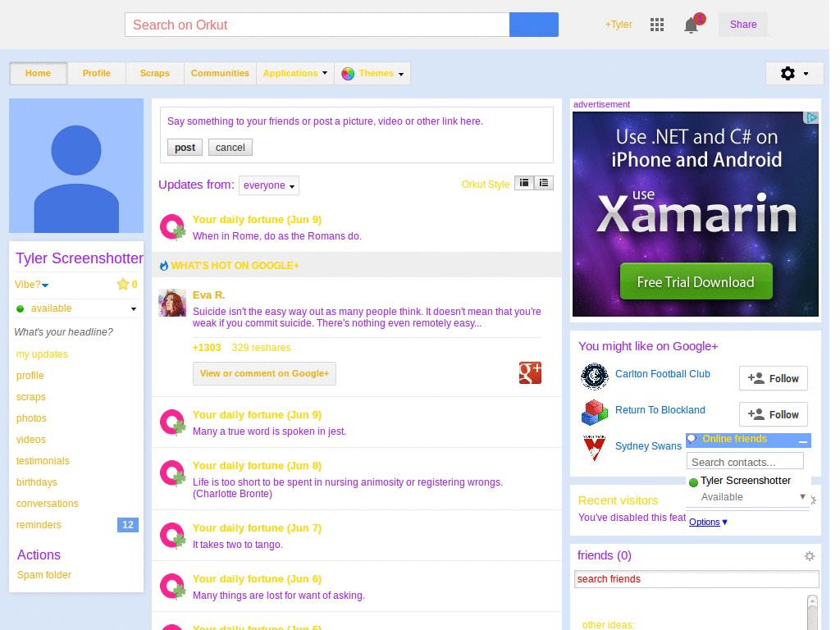Click the +Tyler link
The width and height of the screenshot is (840, 630).
[x=619, y=25]
